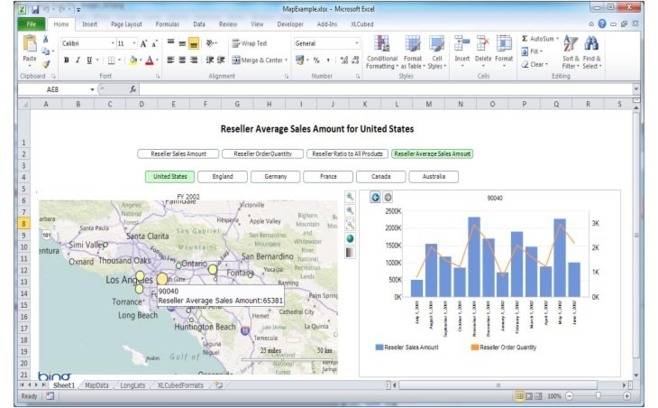
Task: Open Cell Styles gallery
Action: point(437,52)
